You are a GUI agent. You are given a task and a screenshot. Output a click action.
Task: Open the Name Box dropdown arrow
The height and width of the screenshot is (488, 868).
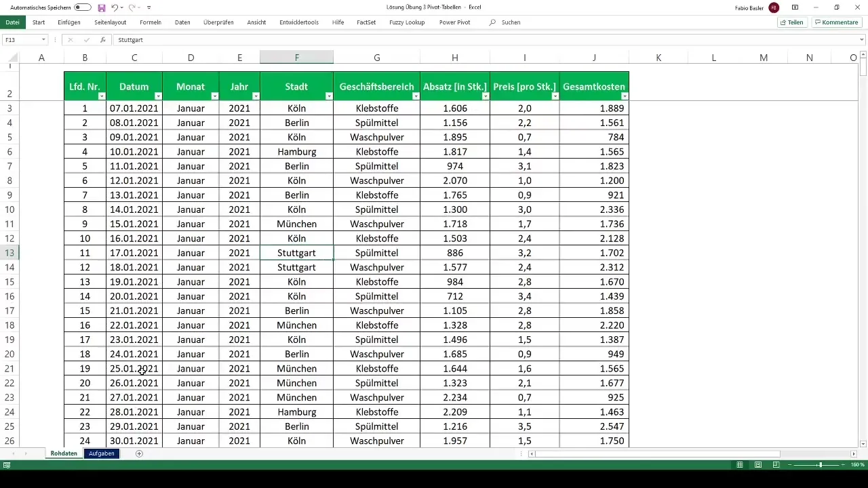44,40
